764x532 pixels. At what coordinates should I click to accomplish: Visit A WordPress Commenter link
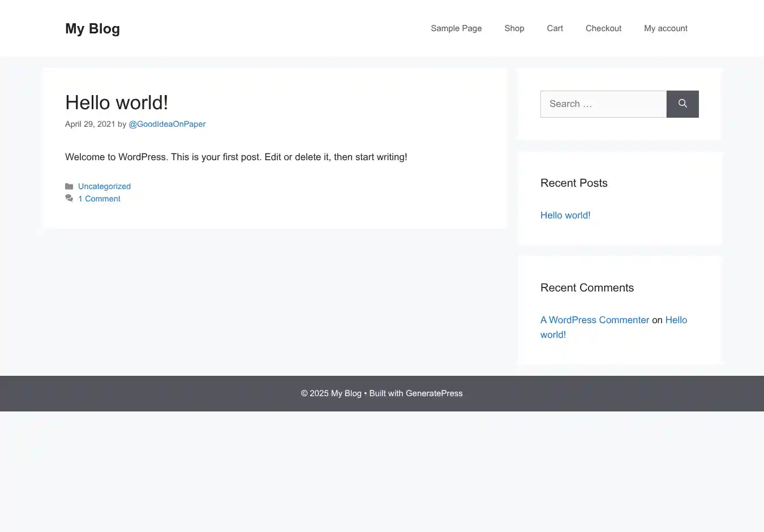[x=594, y=320]
